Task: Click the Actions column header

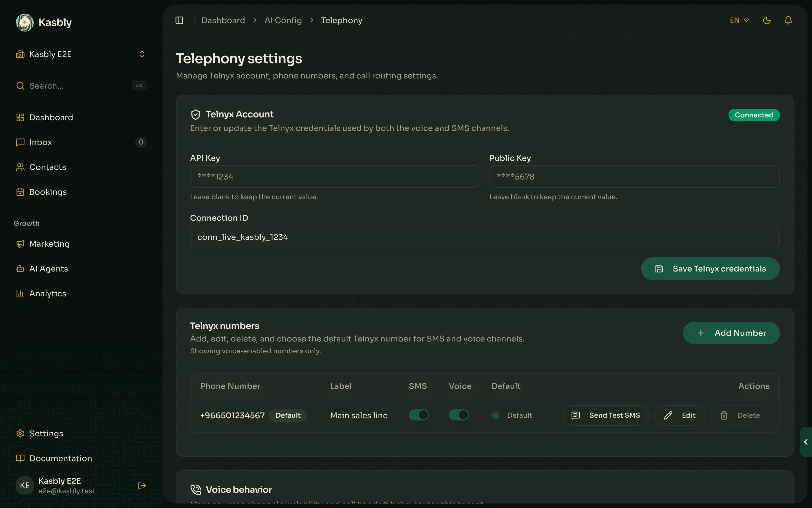Action: coord(754,386)
